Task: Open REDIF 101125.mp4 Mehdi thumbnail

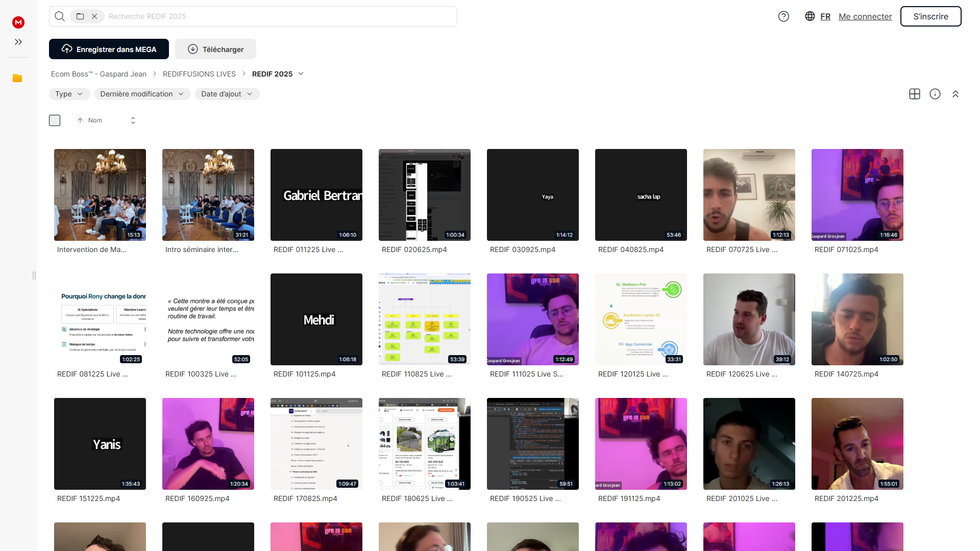Action: (x=316, y=319)
